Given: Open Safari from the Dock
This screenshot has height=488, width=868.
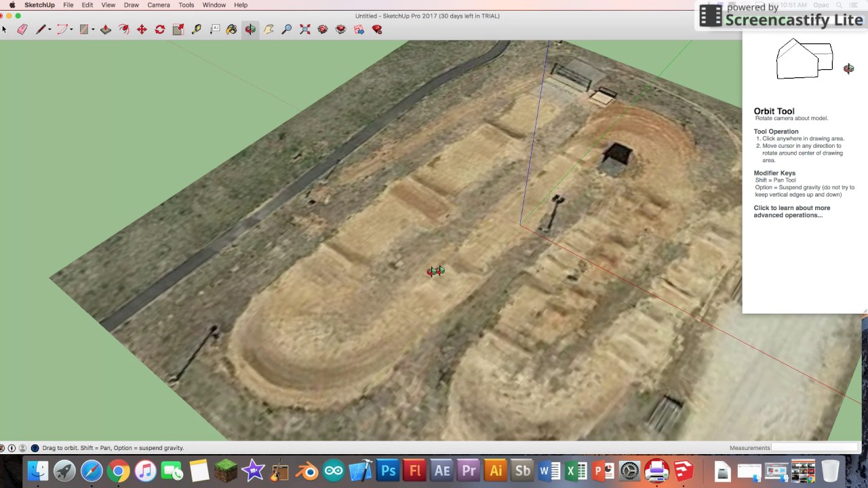Looking at the screenshot, I should (x=92, y=470).
